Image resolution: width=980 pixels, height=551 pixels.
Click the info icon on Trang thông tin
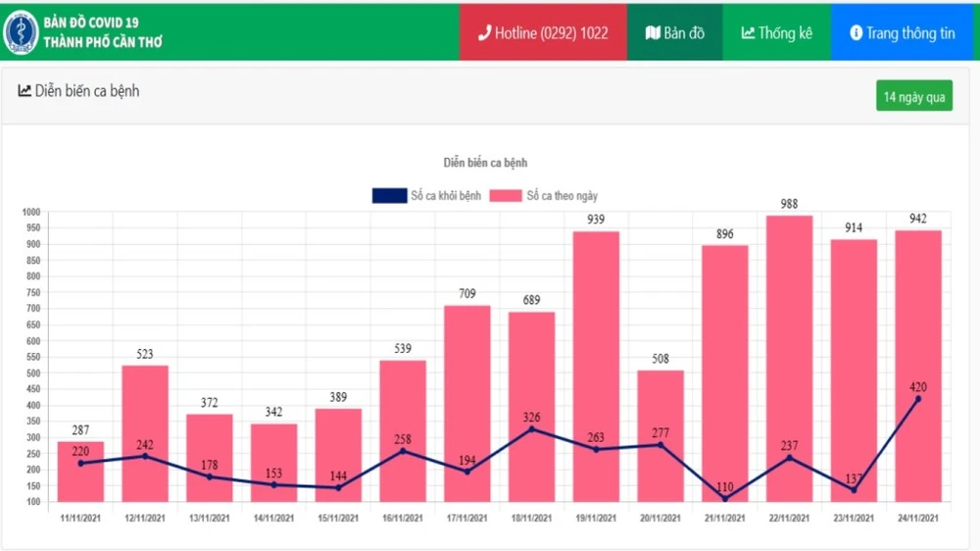point(856,33)
